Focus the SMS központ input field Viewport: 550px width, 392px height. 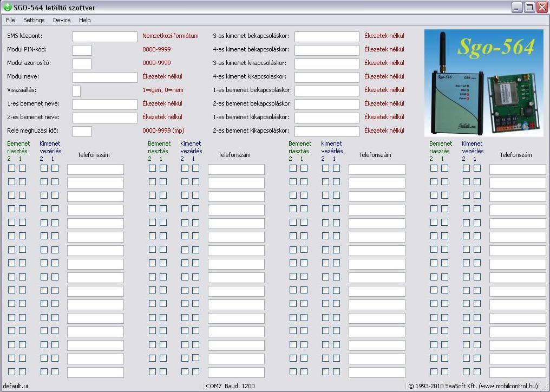[105, 36]
